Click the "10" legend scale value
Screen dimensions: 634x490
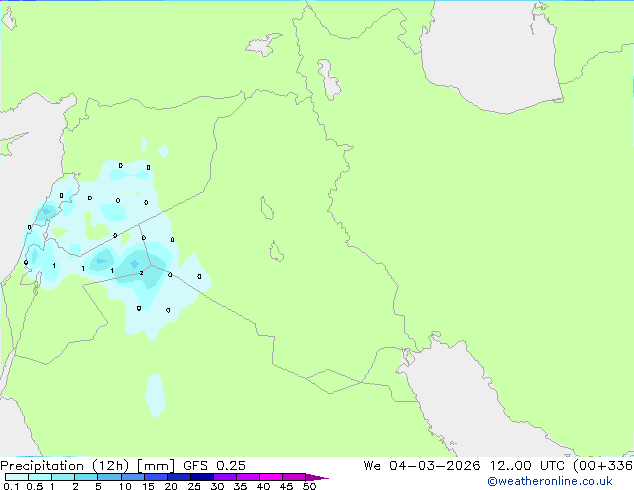pyautogui.click(x=125, y=486)
